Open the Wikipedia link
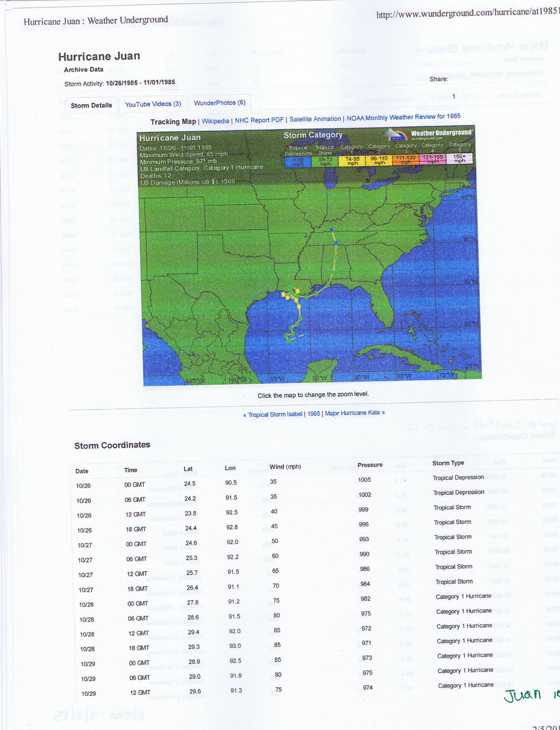The image size is (560, 730). [215, 121]
